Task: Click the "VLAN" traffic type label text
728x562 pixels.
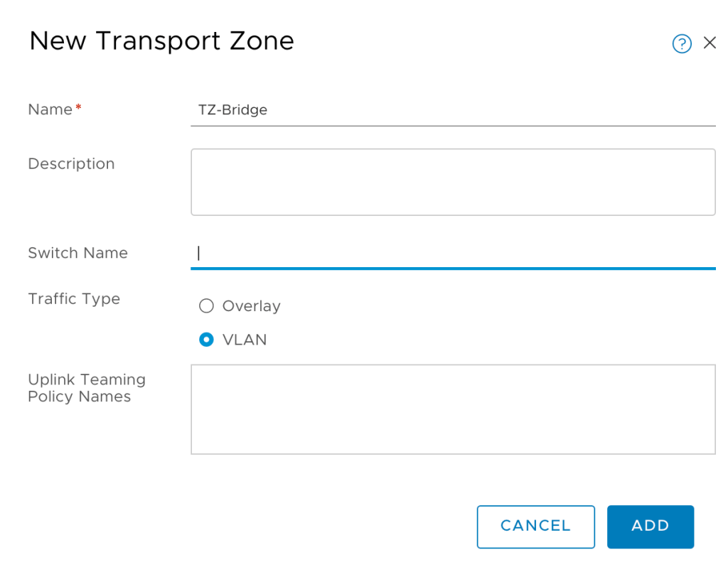Action: coord(245,340)
